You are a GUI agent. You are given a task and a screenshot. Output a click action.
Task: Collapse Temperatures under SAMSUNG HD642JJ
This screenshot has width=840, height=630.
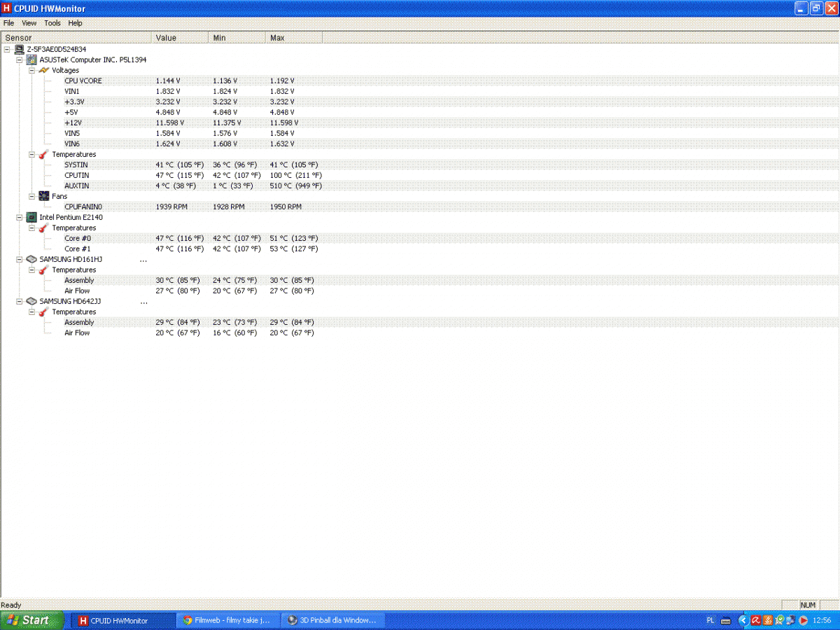31,311
